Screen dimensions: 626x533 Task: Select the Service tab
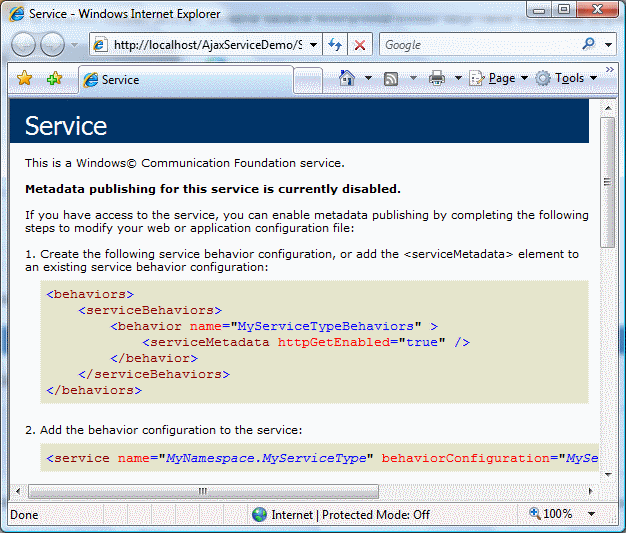pos(185,79)
